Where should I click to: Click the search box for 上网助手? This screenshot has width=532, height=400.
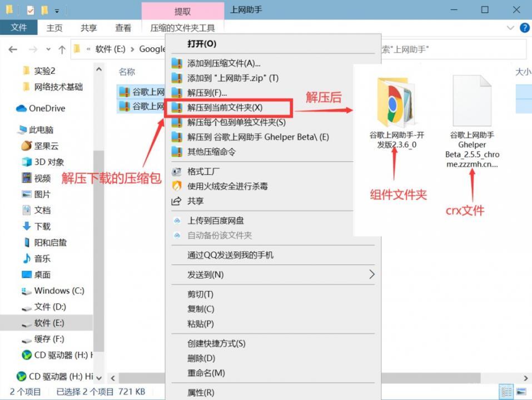point(453,49)
